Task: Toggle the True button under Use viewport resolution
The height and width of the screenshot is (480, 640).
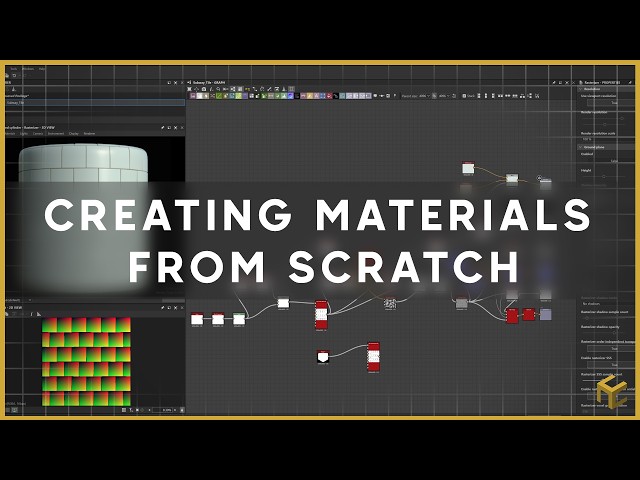Action: pos(611,103)
